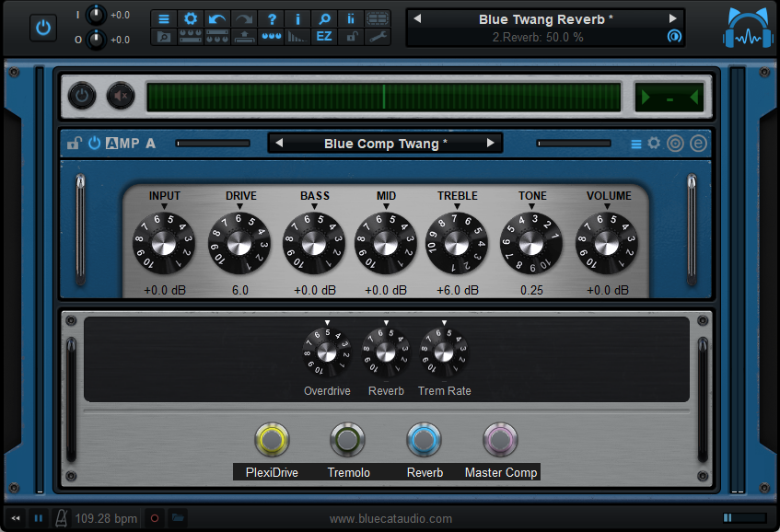Image resolution: width=780 pixels, height=532 pixels.
Task: Toggle the AMP A power button
Action: click(95, 144)
